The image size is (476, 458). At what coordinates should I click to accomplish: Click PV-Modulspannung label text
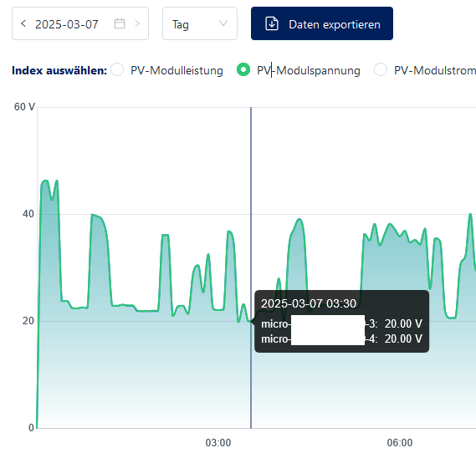coord(309,71)
